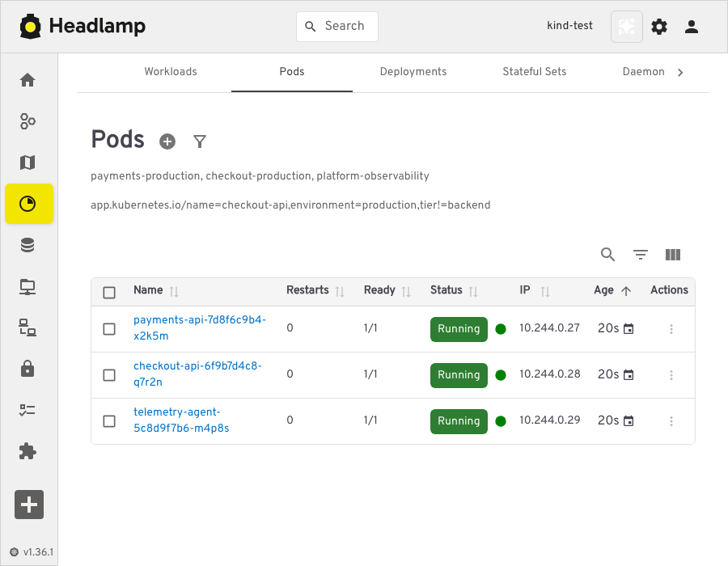This screenshot has height=566, width=728.
Task: Sort by the Status column arrows
Action: coord(473,291)
